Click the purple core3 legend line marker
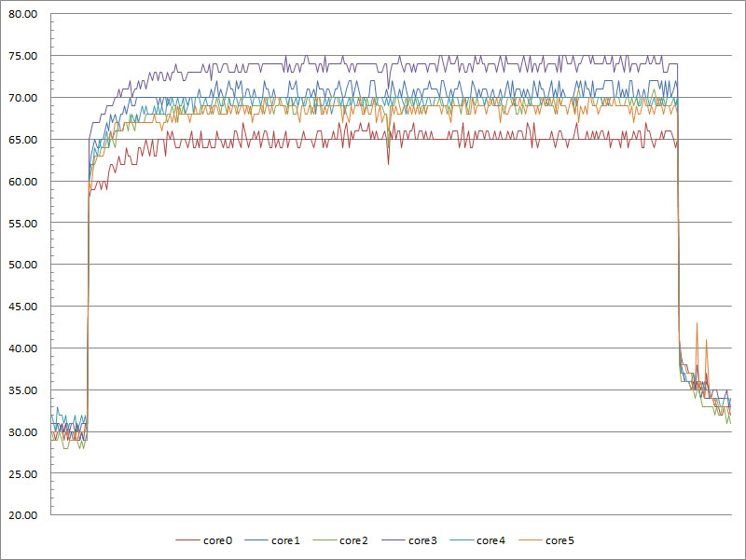Screen dimensions: 746x560 click(x=393, y=540)
